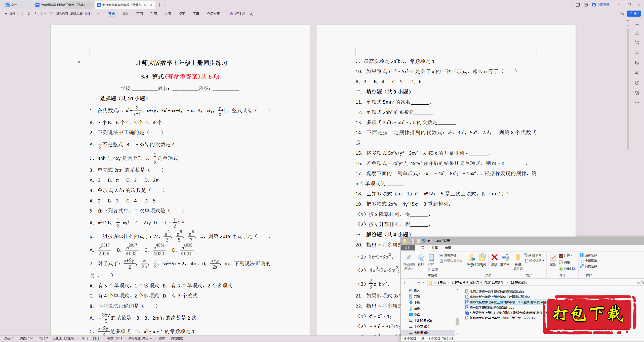Open a new tab with the plus button
The height and width of the screenshot is (342, 644).
[x=160, y=5]
